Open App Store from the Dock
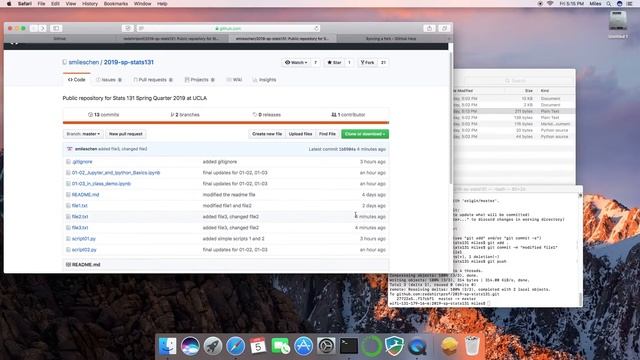 [303, 346]
